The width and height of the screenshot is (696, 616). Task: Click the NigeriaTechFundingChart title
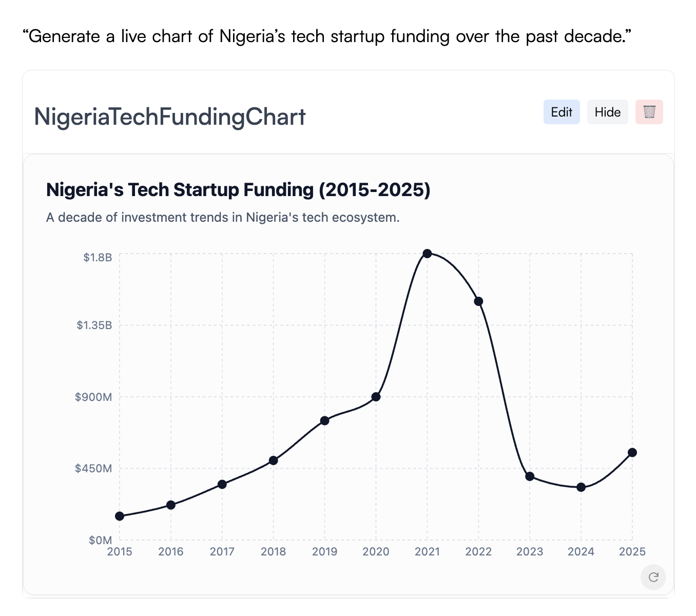point(170,117)
